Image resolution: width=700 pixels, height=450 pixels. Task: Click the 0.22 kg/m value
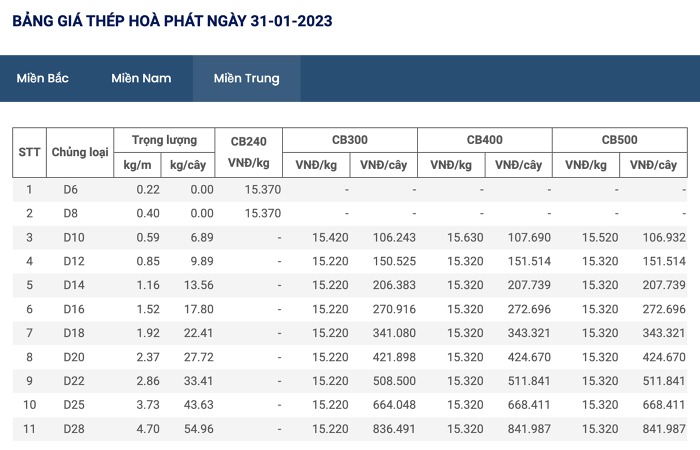148,190
